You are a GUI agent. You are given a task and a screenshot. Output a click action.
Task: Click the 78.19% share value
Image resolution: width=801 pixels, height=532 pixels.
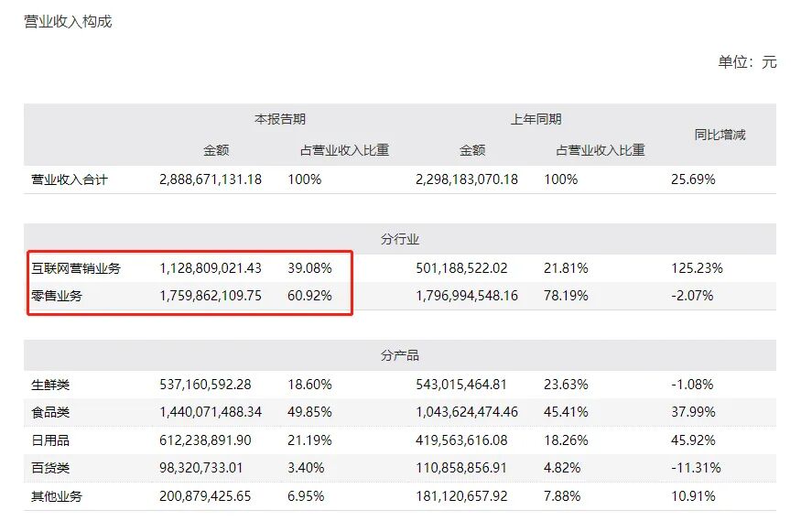pyautogui.click(x=566, y=296)
